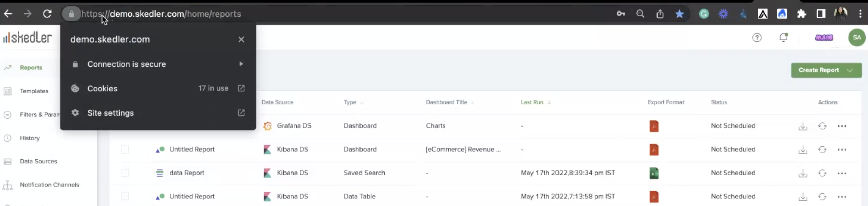Regenerate the Charts report
The height and width of the screenshot is (206, 868).
click(822, 126)
